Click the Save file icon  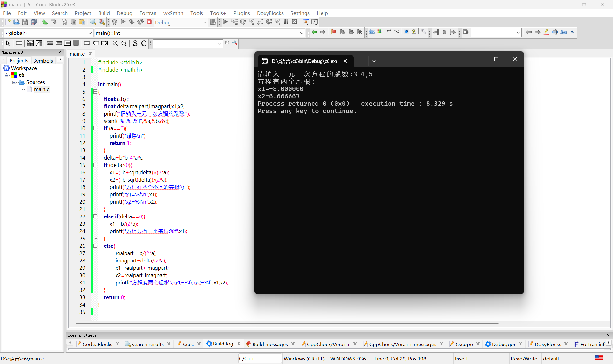point(25,22)
